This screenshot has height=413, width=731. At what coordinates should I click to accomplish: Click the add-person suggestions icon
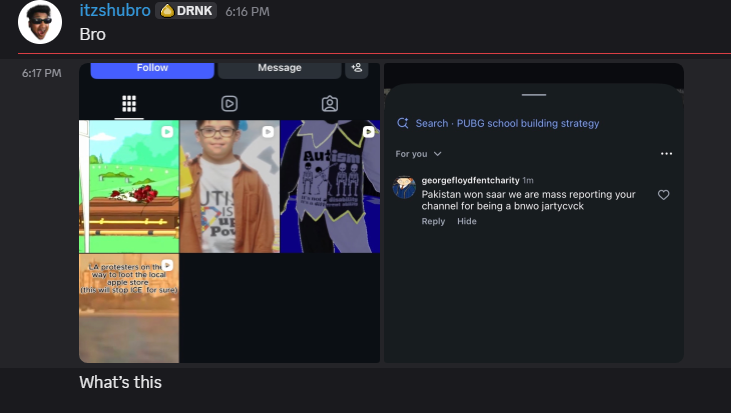356,68
